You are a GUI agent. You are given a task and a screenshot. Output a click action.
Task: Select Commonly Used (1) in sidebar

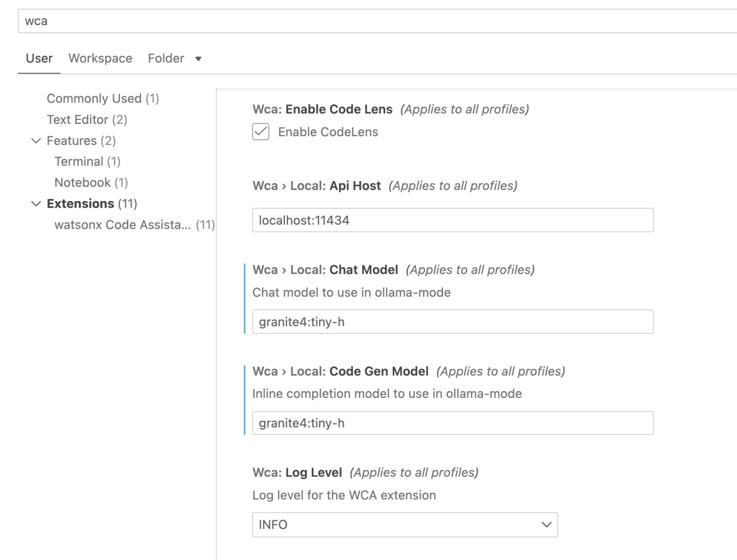click(103, 98)
